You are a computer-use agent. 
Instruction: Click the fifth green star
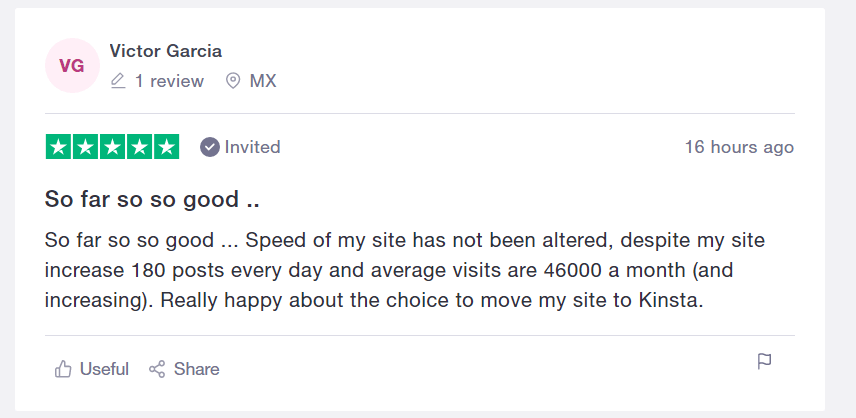click(167, 147)
